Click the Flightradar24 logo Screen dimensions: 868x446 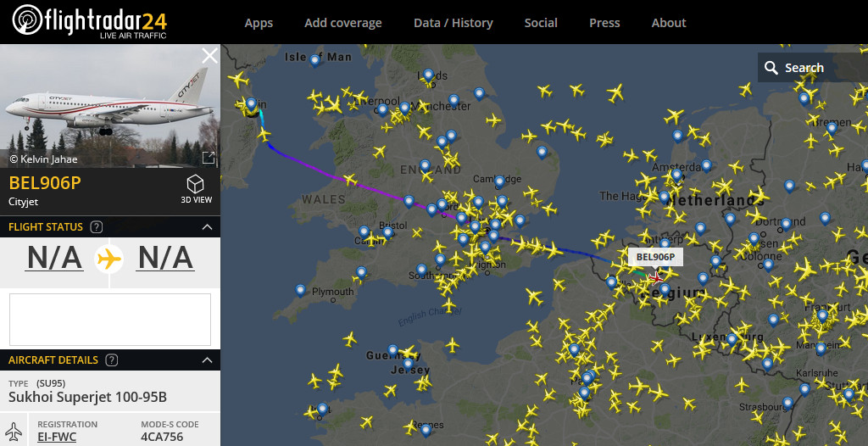pos(90,21)
